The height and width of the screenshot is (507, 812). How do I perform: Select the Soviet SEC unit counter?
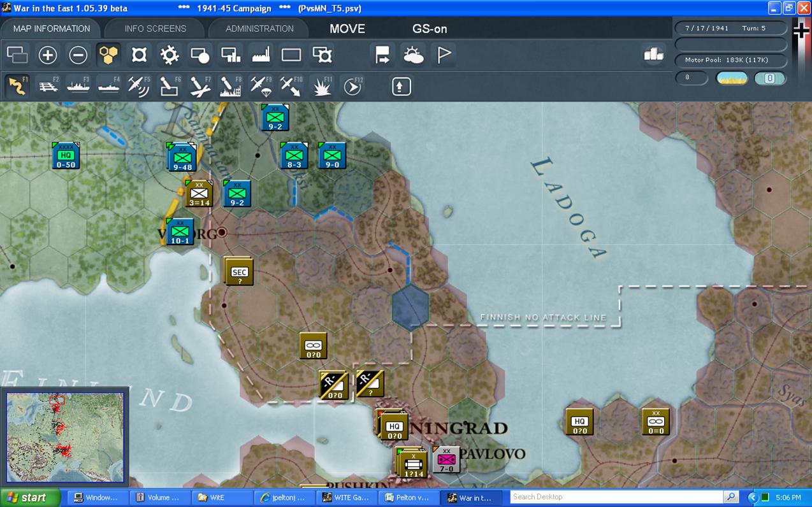(238, 271)
